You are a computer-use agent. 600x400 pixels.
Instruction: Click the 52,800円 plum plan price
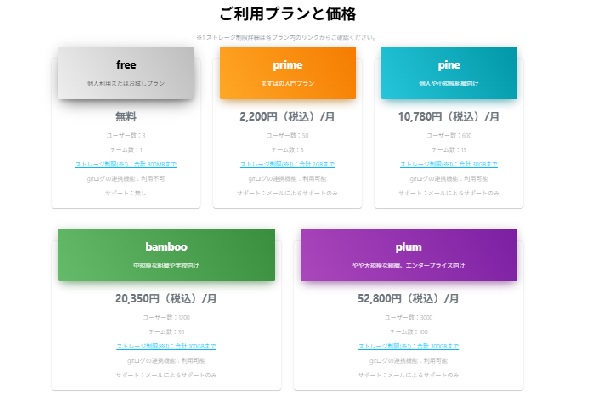click(408, 298)
